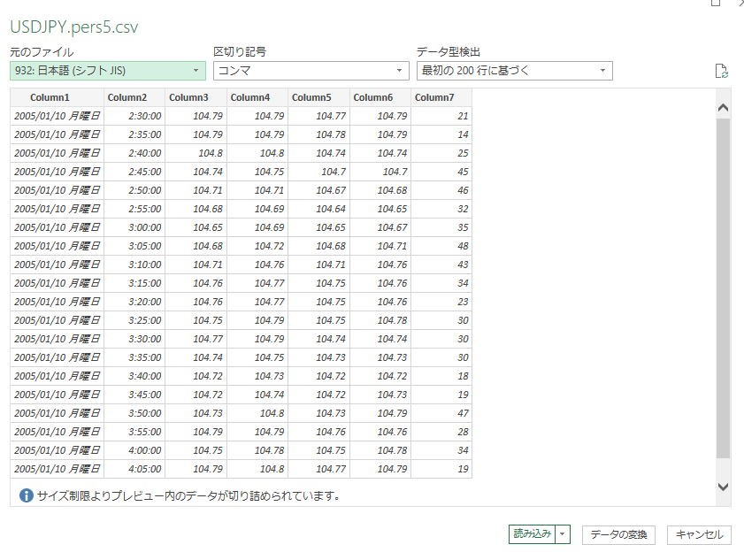
Task: Select the Column5 header
Action: click(318, 97)
